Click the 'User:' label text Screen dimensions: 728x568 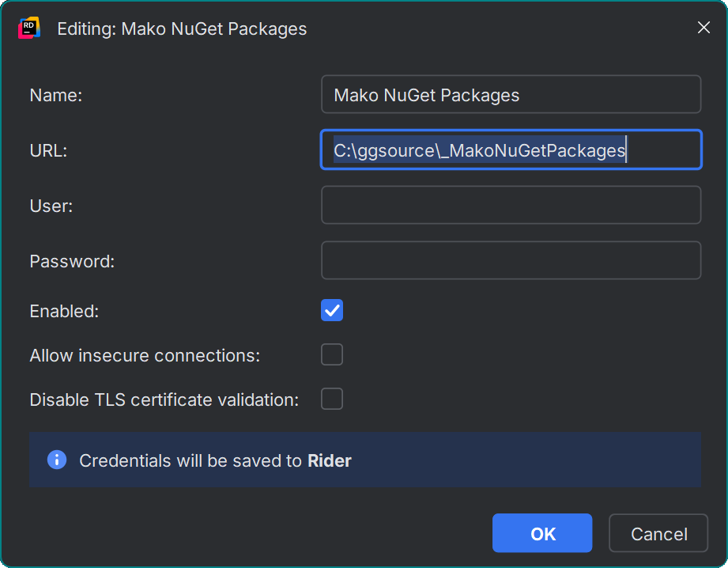(51, 206)
